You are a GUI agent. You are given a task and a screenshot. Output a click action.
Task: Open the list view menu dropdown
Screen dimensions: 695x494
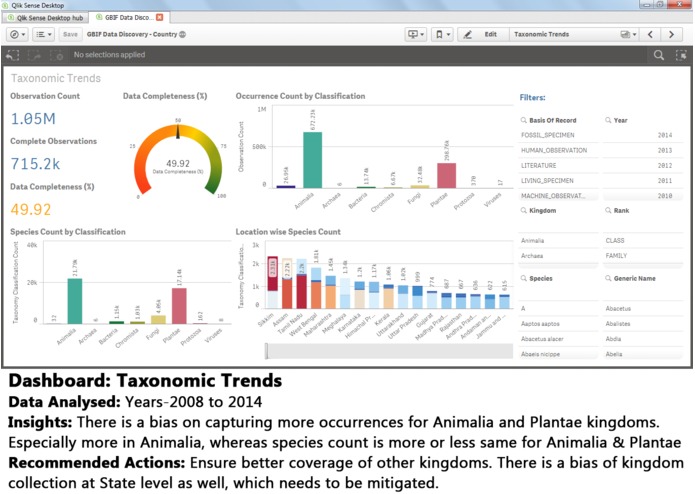tap(43, 34)
